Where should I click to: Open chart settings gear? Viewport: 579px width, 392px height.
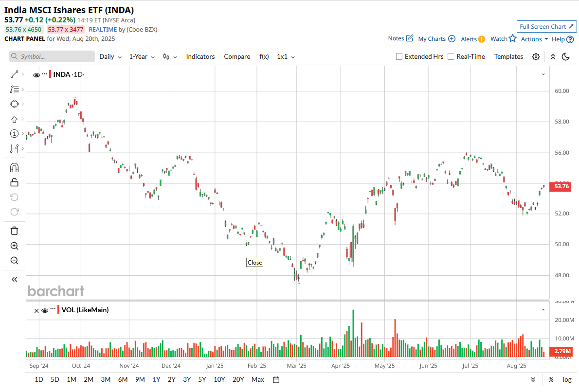point(536,57)
